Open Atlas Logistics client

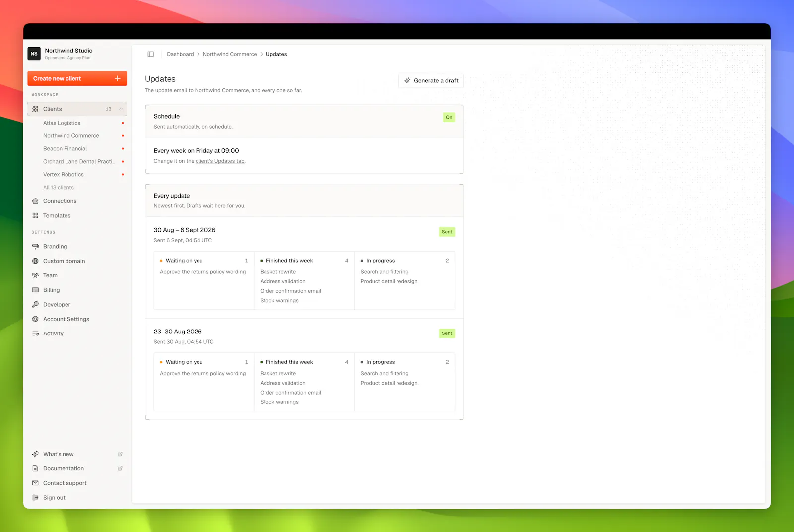coord(62,123)
